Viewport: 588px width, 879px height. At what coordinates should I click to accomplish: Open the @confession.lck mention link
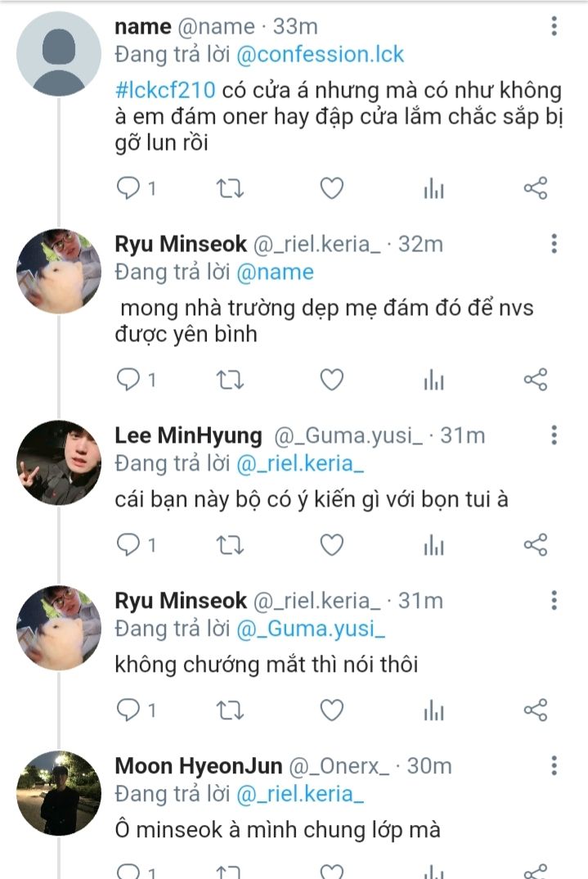click(320, 55)
